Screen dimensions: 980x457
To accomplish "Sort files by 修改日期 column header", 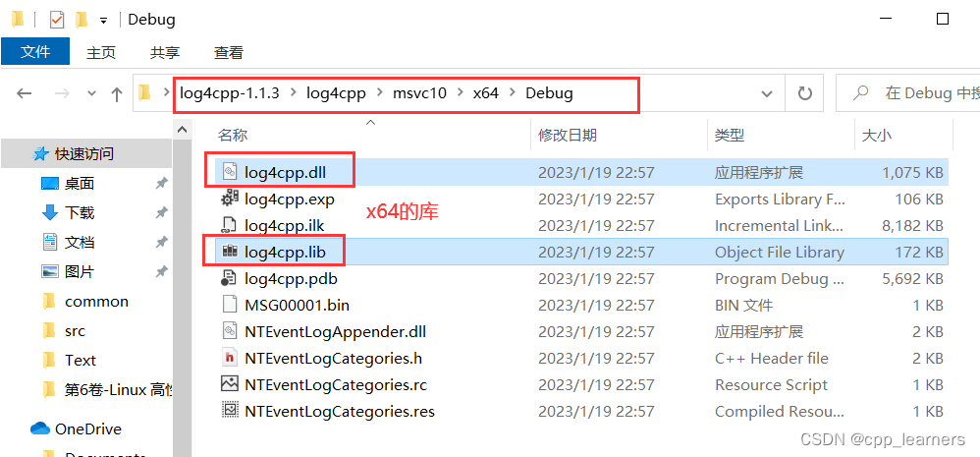I will [568, 135].
